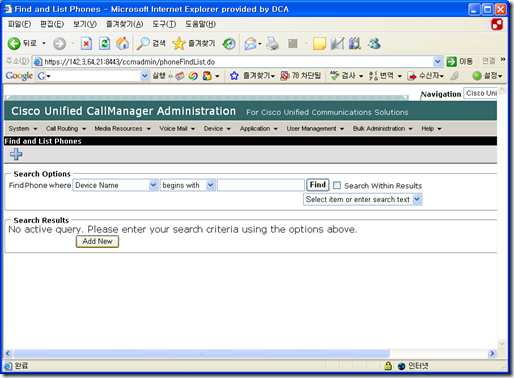This screenshot has height=378, width=514.
Task: Open the Device menu
Action: (217, 129)
